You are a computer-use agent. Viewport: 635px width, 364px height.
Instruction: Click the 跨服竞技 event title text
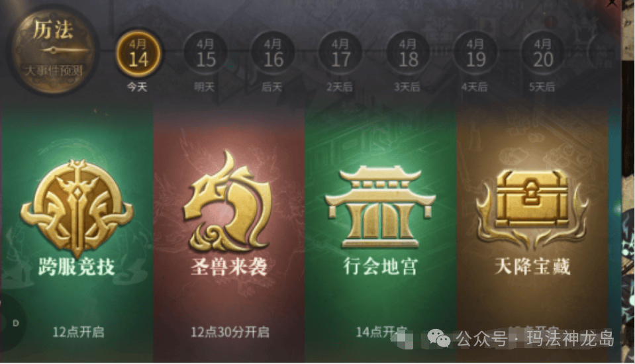pyautogui.click(x=77, y=267)
